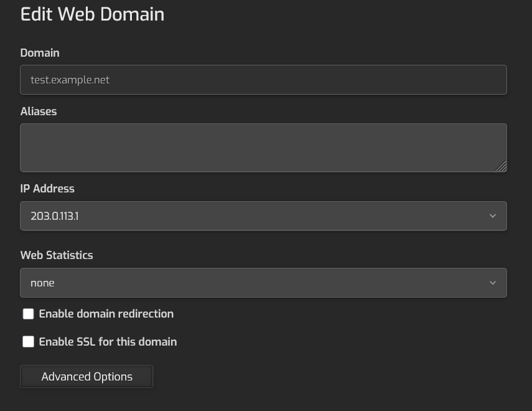
Task: Tick the Enable SSL for this domain checkbox
Action: (x=28, y=342)
